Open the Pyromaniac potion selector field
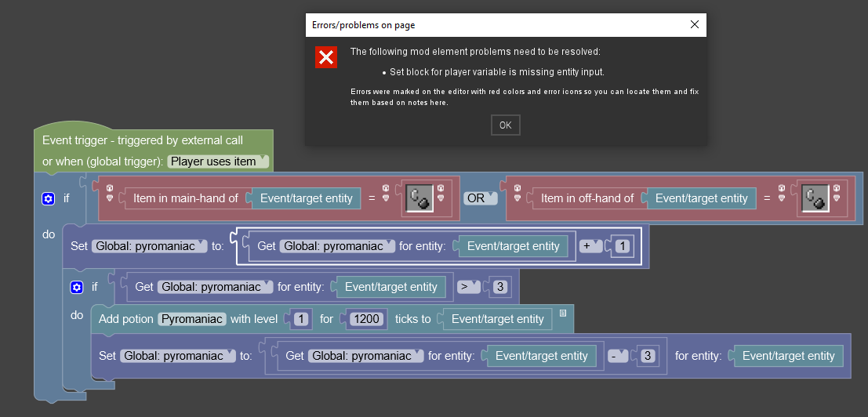Viewport: 868px width, 417px height. click(x=192, y=319)
